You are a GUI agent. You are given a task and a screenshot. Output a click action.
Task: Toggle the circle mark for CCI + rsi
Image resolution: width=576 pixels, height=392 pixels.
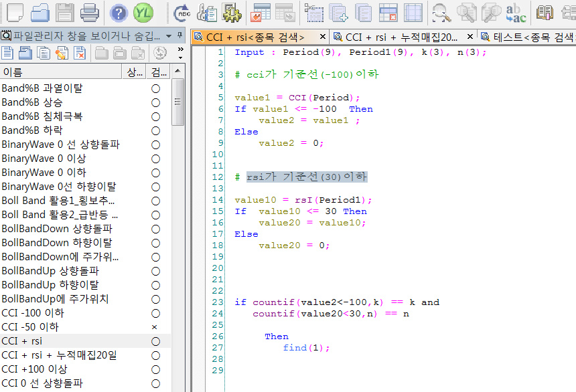(155, 341)
